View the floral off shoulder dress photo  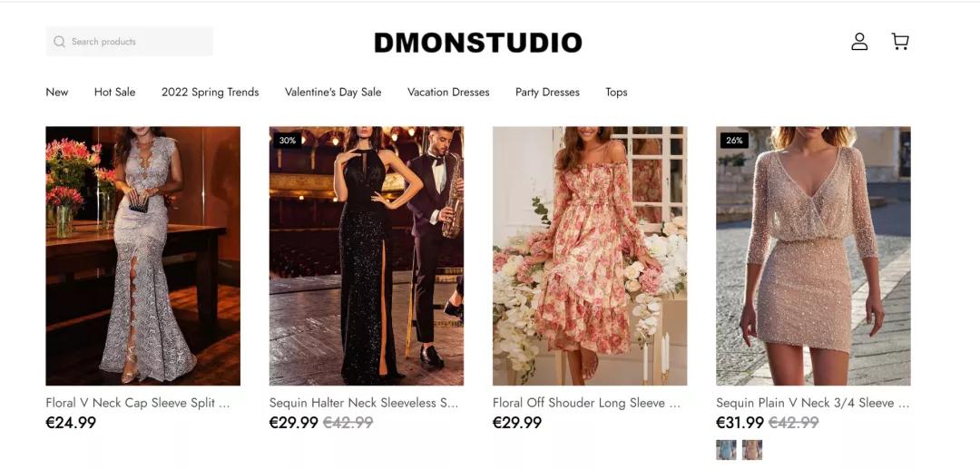click(590, 256)
